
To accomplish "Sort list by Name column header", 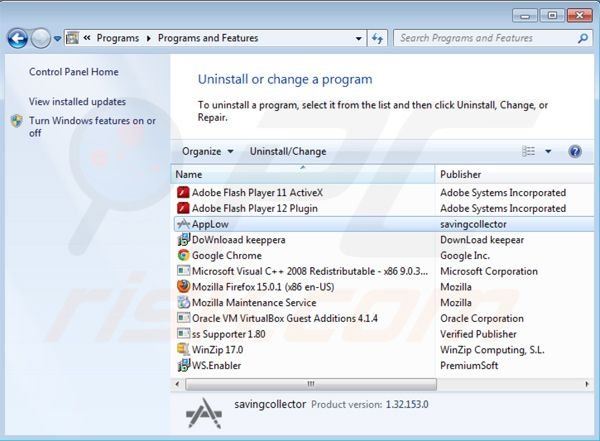I will [303, 174].
